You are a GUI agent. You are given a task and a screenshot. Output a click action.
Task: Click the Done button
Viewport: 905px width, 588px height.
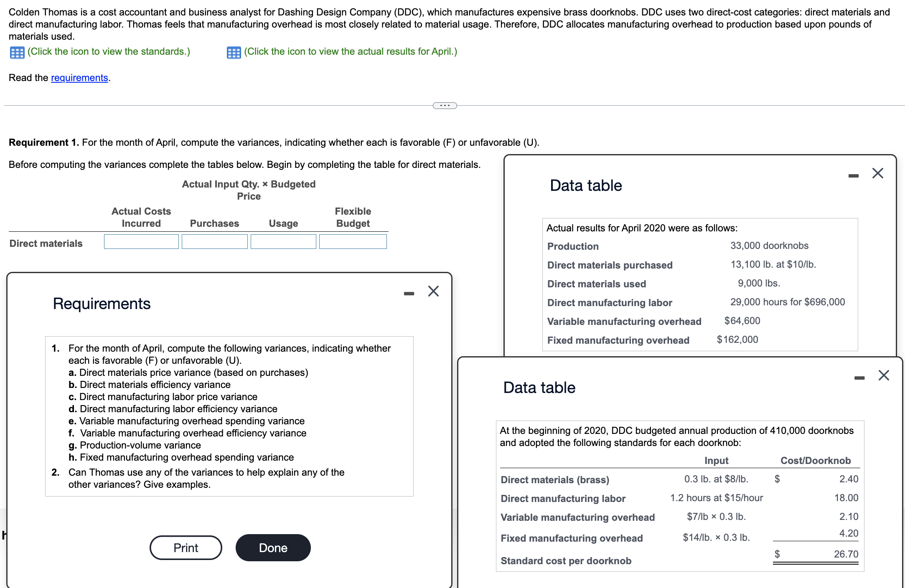pyautogui.click(x=272, y=547)
